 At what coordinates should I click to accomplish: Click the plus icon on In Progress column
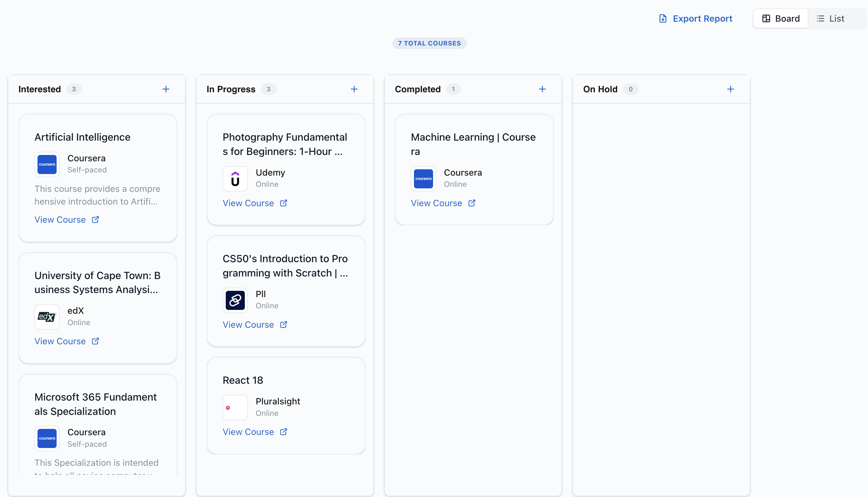tap(354, 89)
